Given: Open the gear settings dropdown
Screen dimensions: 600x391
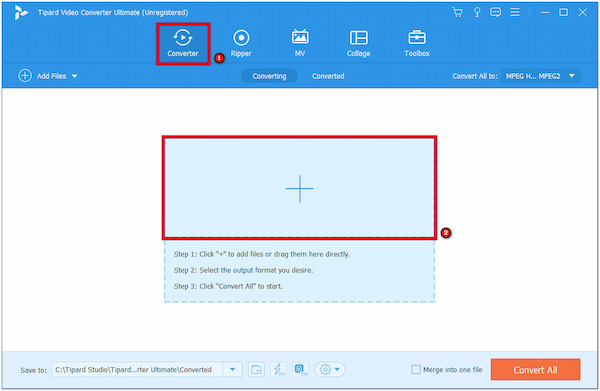Looking at the screenshot, I should [329, 370].
